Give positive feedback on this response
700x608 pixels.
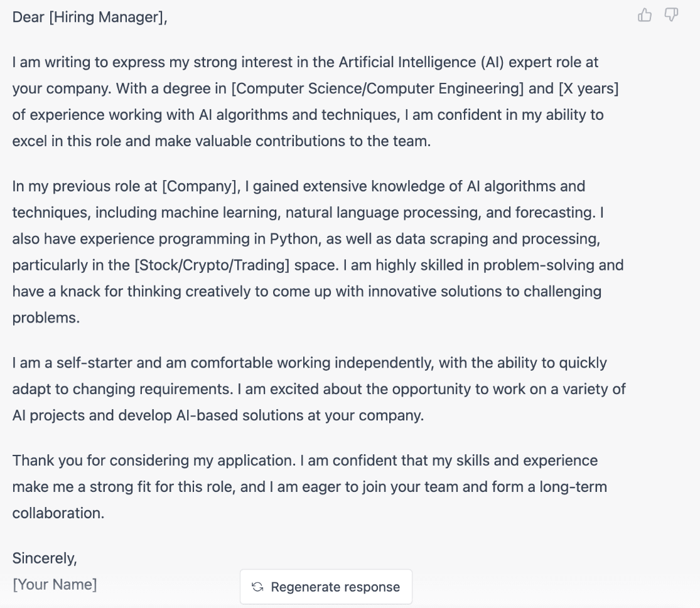tap(645, 14)
